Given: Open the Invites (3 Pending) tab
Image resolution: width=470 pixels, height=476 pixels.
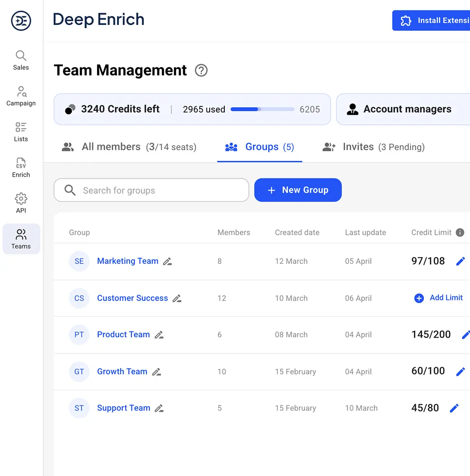Looking at the screenshot, I should [373, 147].
